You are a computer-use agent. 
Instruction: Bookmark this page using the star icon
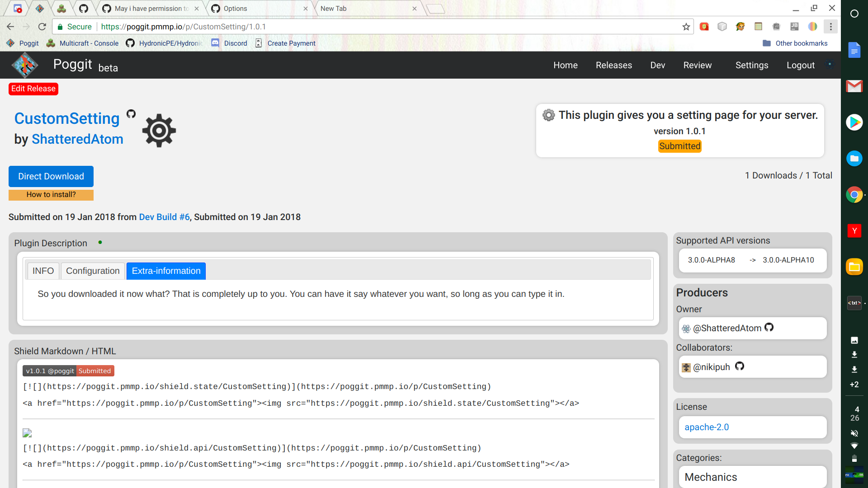[685, 27]
